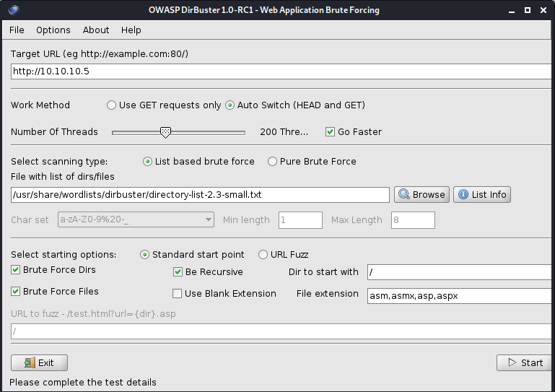Enable Use Blank Extension checkbox
The height and width of the screenshot is (392, 555).
click(177, 294)
